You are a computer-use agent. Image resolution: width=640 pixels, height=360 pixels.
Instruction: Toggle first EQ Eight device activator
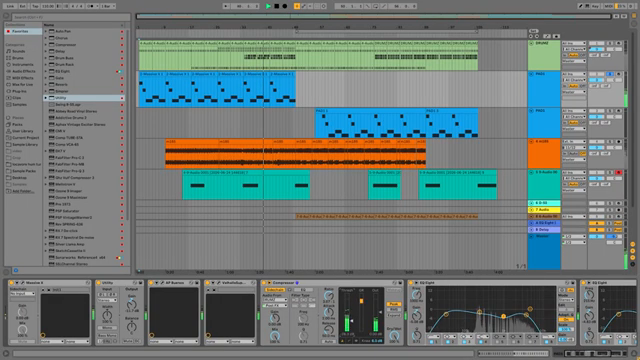point(411,282)
